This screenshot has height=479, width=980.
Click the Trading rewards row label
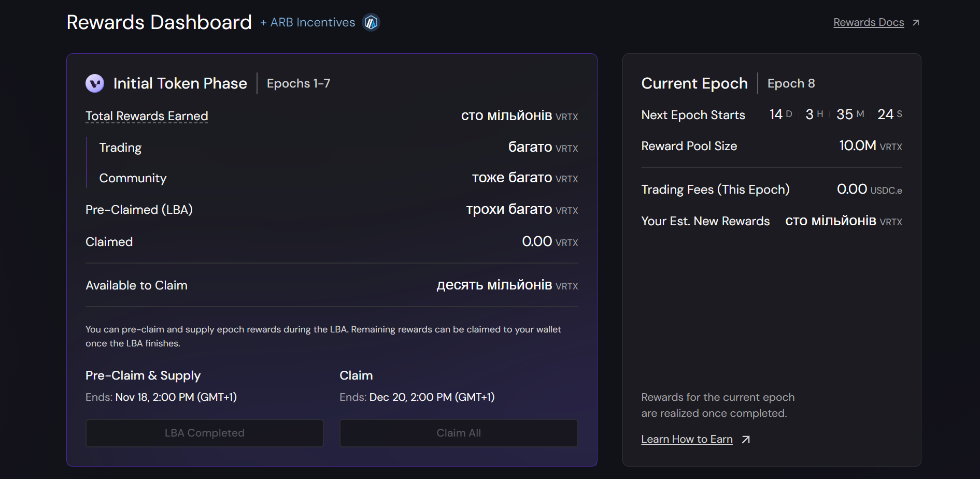click(120, 148)
